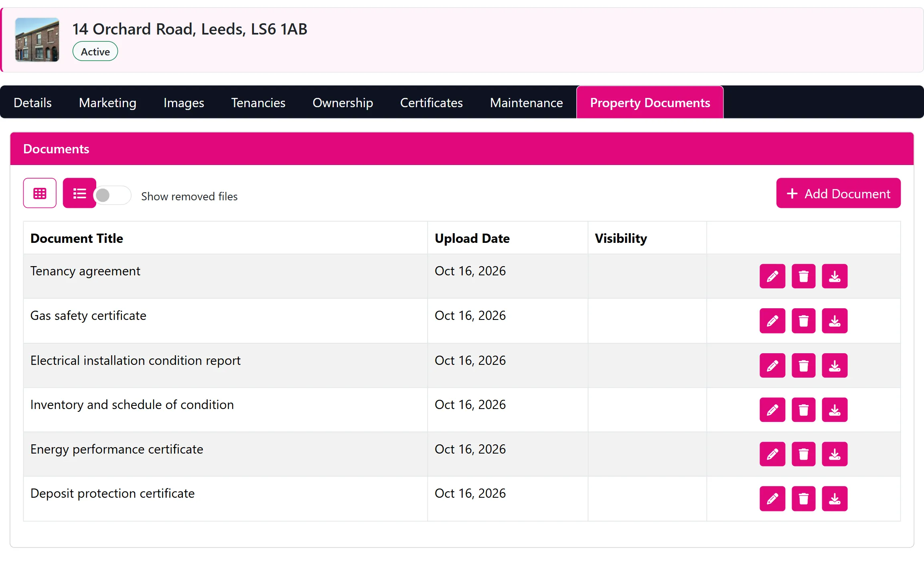Open the Ownership tab
Image resolution: width=924 pixels, height=578 pixels.
coord(343,103)
